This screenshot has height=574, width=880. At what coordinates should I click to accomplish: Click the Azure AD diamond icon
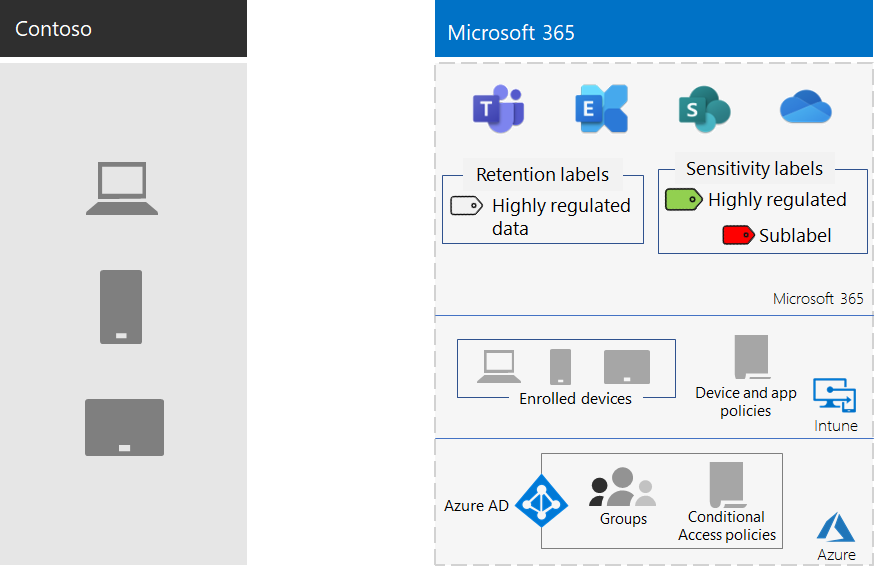[541, 500]
